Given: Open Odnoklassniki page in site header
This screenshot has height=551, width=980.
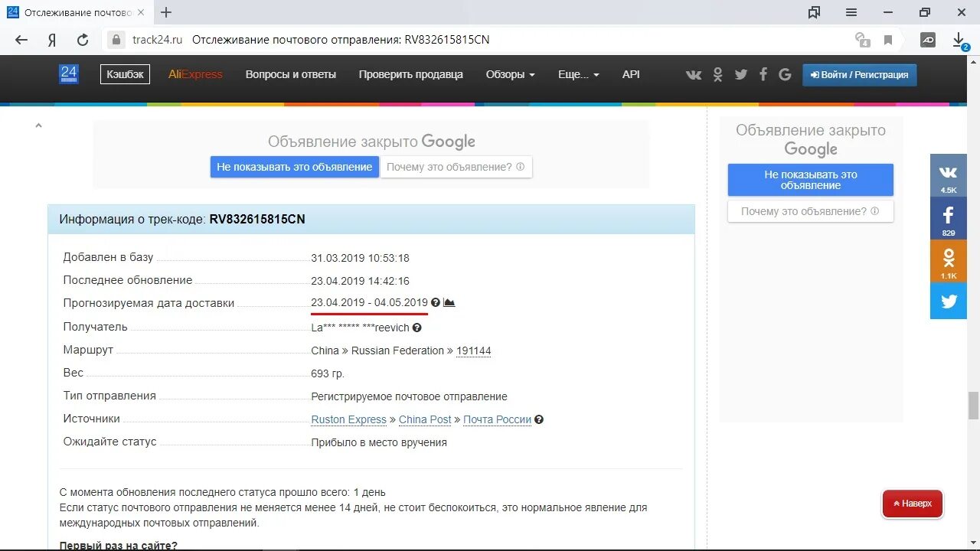Looking at the screenshot, I should (x=717, y=74).
